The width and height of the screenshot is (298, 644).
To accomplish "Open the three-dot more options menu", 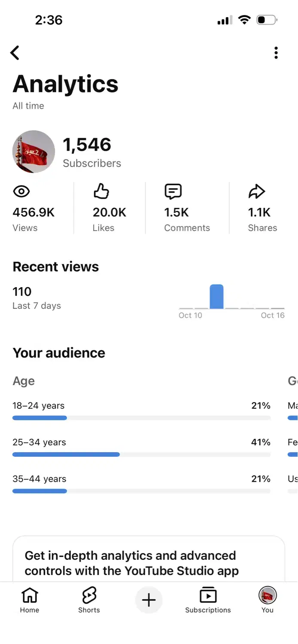I will point(276,53).
